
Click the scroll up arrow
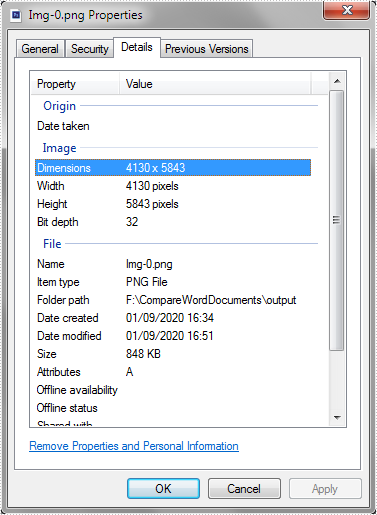[337, 81]
